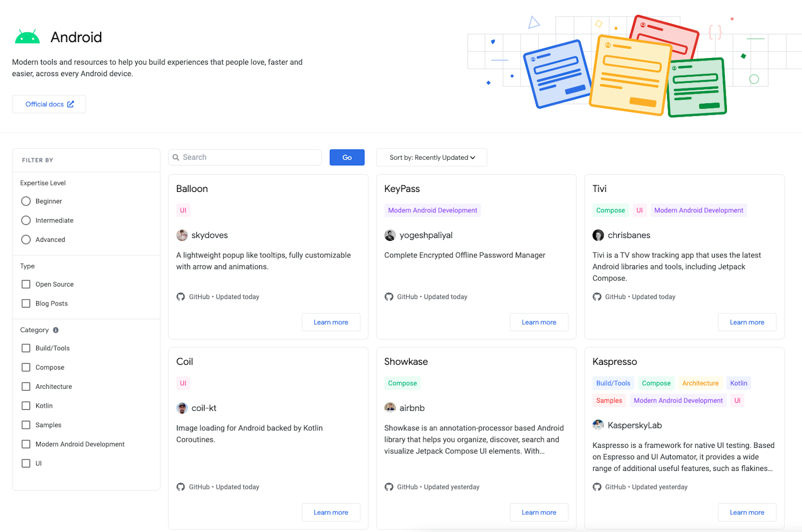Screen dimensions: 802x532
Task: Click the Category info icon
Action: 56,330
